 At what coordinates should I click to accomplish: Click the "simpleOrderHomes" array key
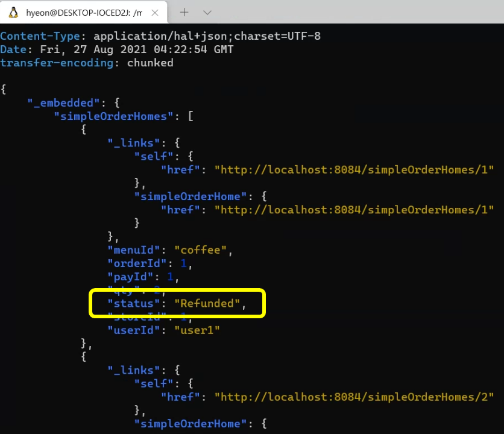[x=113, y=116]
